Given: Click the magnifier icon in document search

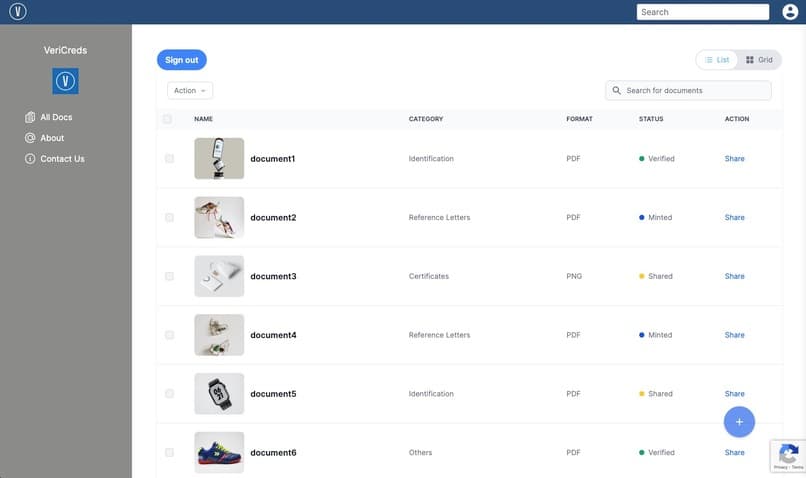Looking at the screenshot, I should pyautogui.click(x=616, y=90).
